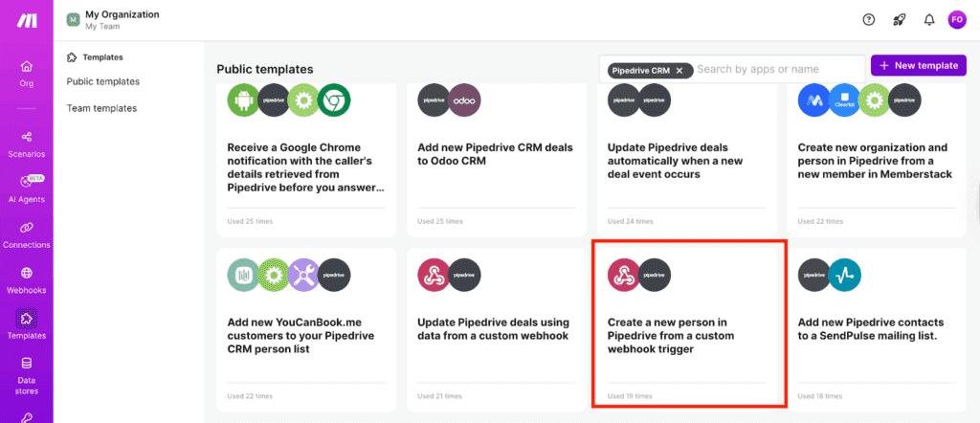Open template Update Pipedrive deals automatically
980x423 pixels.
(685, 161)
